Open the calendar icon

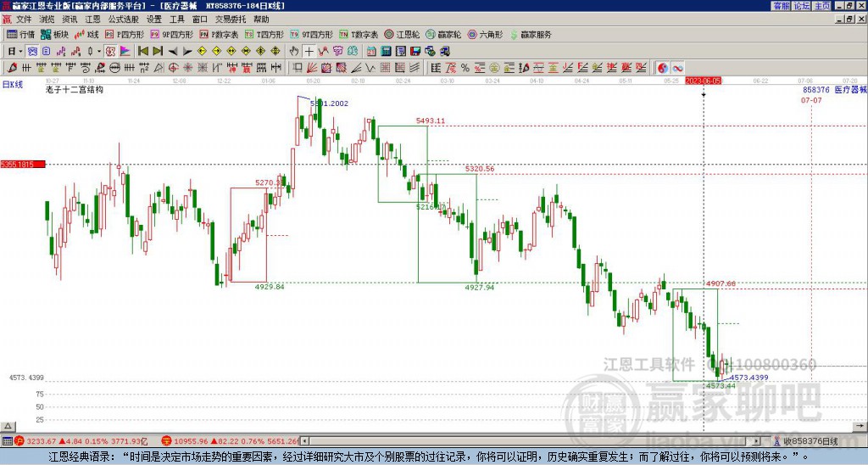(x=371, y=52)
